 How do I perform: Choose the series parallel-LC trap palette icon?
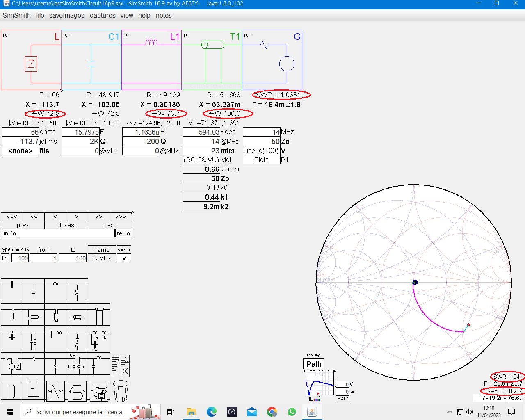(x=12, y=339)
